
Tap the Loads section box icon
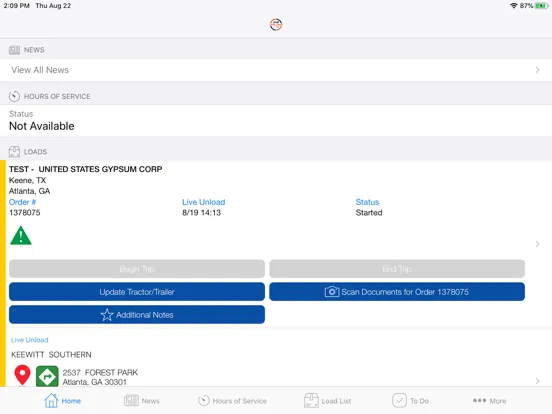coord(14,152)
